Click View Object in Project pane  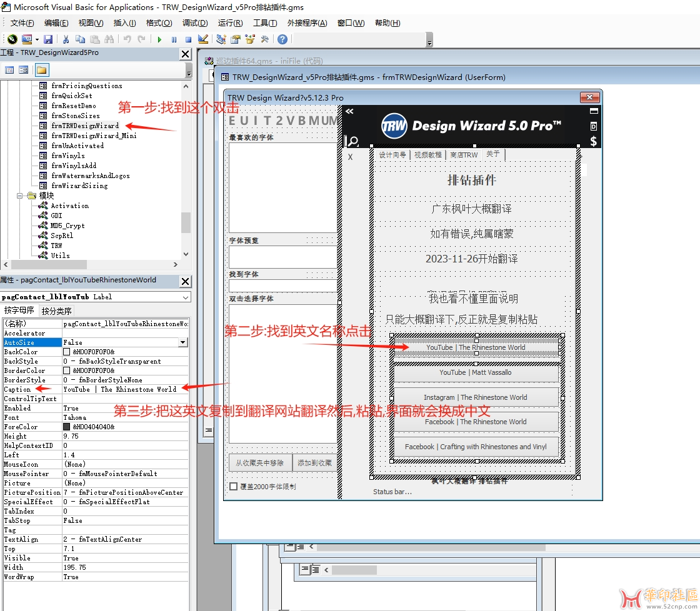(24, 70)
